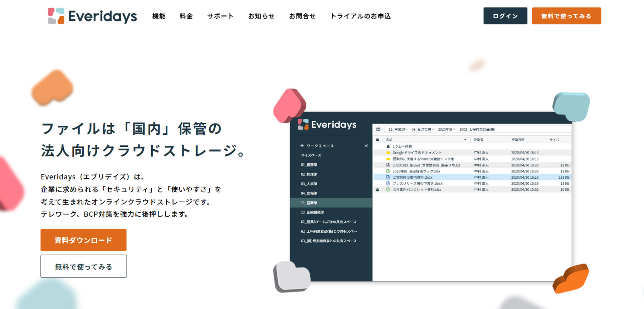Viewport: 644px width, 309px height.
Task: Select the 04_広報部 workspace
Action: point(309,193)
